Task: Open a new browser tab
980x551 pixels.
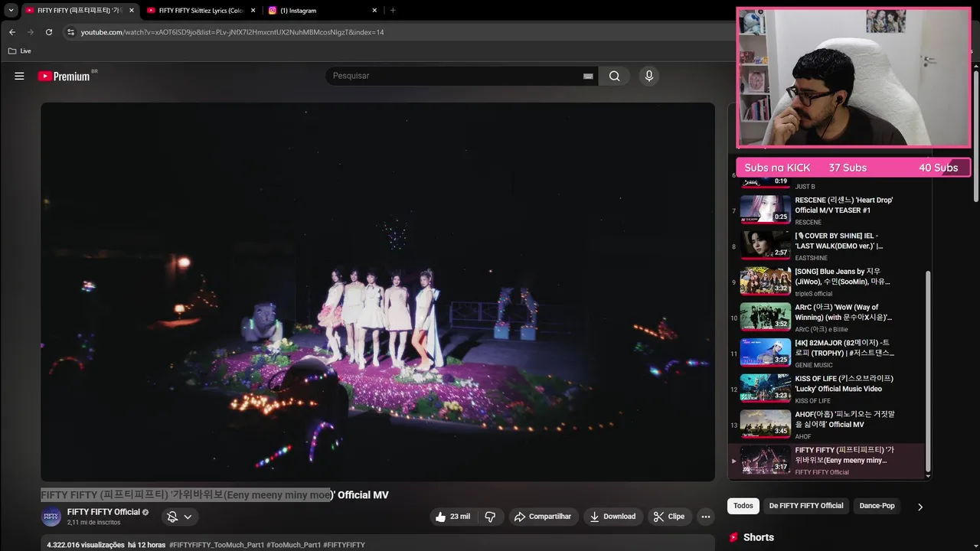Action: 393,11
